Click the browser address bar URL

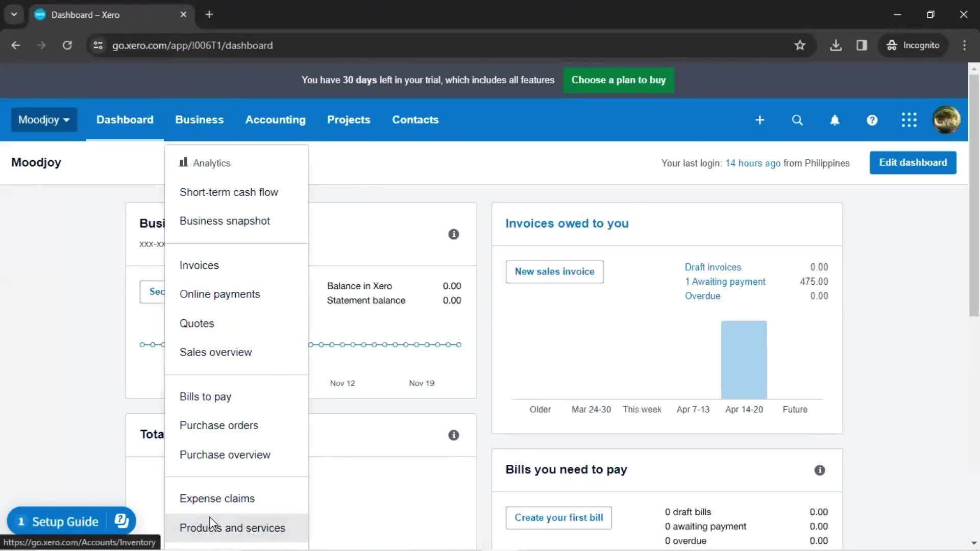192,45
